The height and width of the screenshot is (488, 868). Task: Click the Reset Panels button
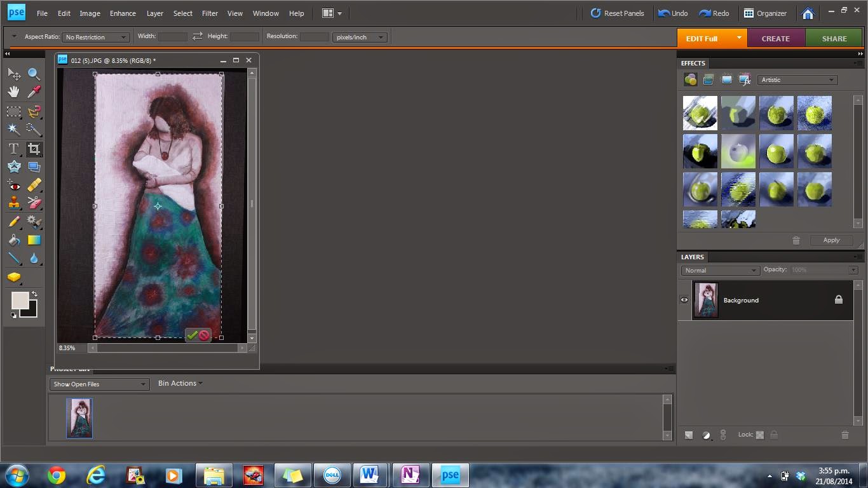[x=617, y=13]
